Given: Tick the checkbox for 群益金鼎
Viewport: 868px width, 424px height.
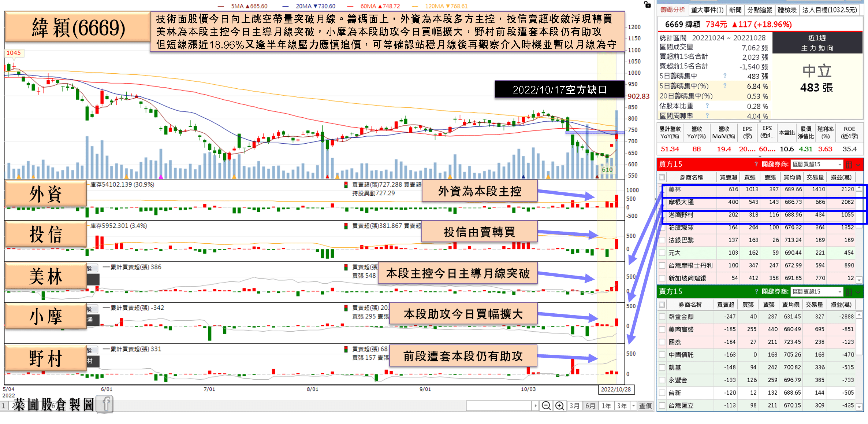Looking at the screenshot, I should point(662,317).
